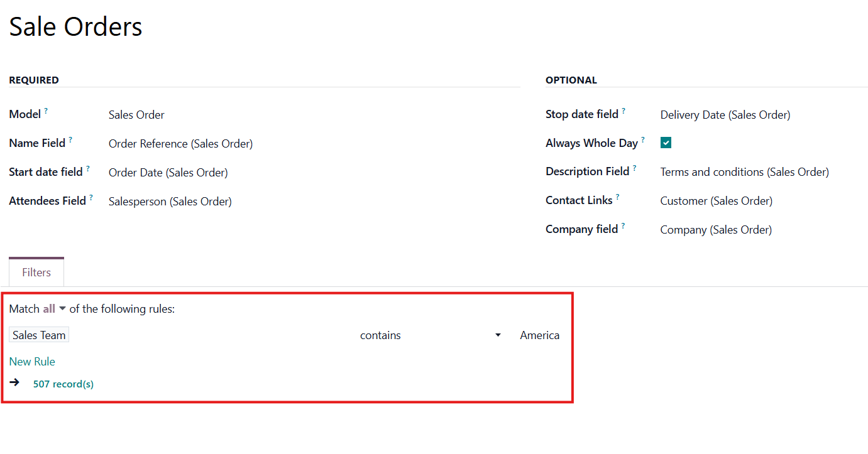Open the Match "all" dropdown
The image size is (868, 454).
54,309
